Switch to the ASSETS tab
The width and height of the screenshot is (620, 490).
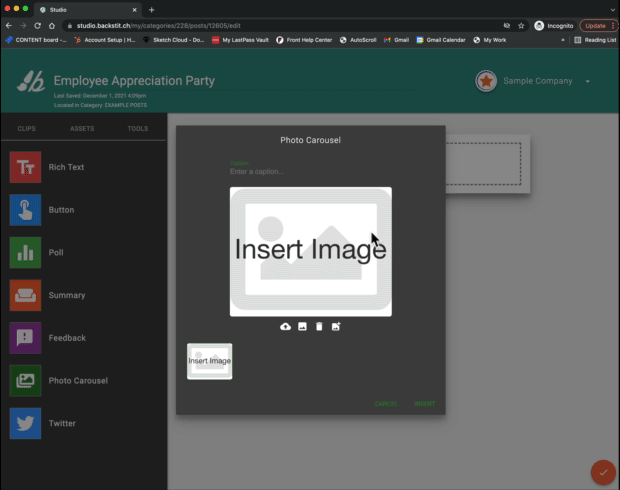[x=82, y=129]
